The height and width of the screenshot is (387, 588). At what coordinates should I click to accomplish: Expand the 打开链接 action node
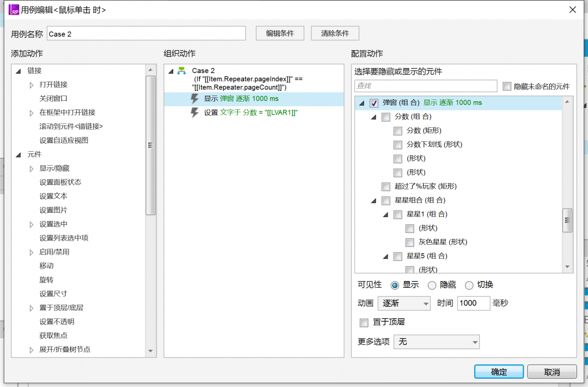tap(31, 85)
